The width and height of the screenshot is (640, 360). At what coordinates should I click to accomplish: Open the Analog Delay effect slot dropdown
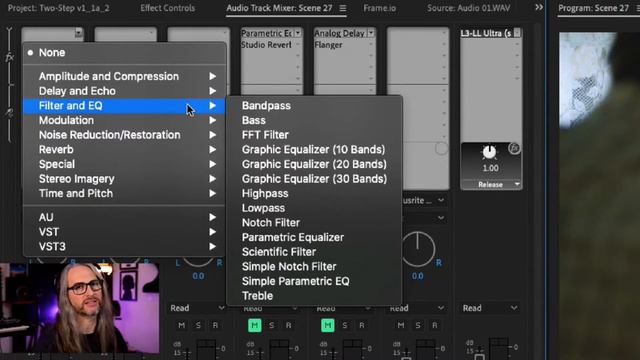371,33
